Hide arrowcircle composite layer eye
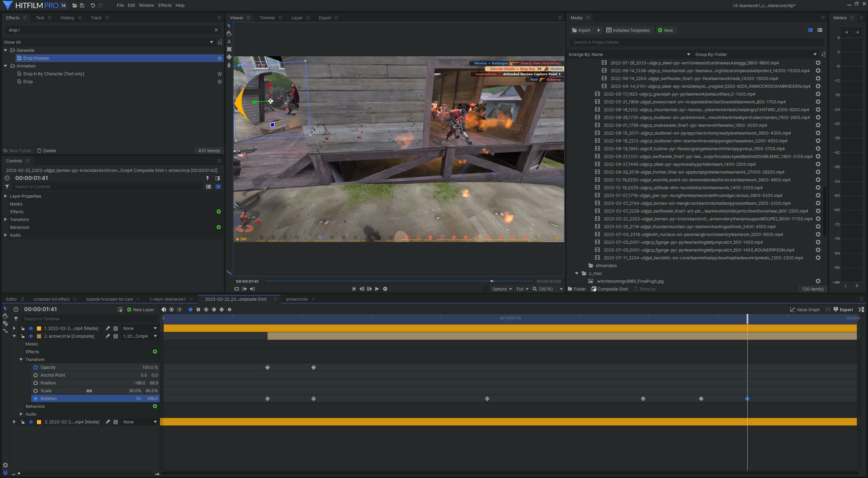The image size is (868, 478). point(31,336)
